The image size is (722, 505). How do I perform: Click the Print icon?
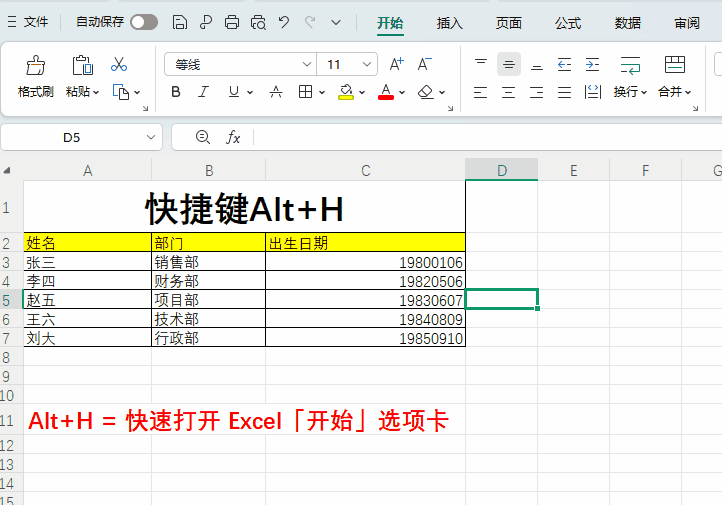(x=232, y=22)
